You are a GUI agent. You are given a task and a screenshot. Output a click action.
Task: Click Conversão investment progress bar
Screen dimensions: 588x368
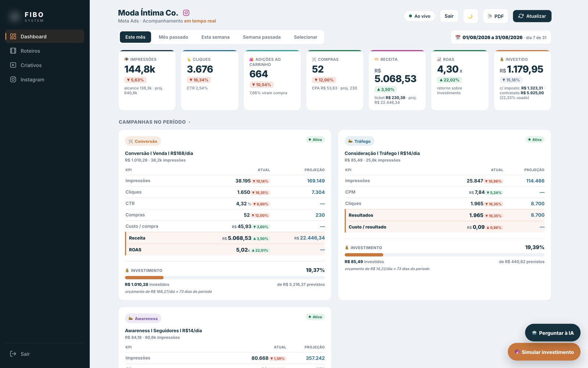225,277
